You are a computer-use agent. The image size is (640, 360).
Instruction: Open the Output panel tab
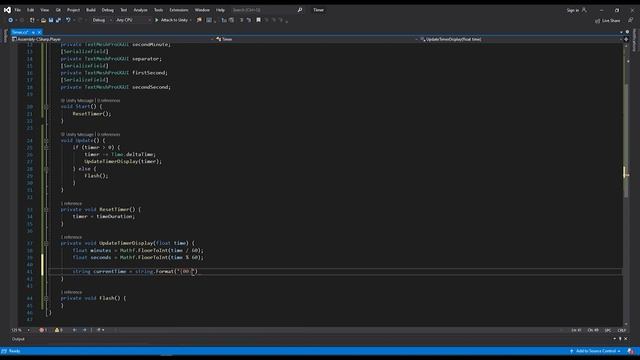click(x=18, y=339)
